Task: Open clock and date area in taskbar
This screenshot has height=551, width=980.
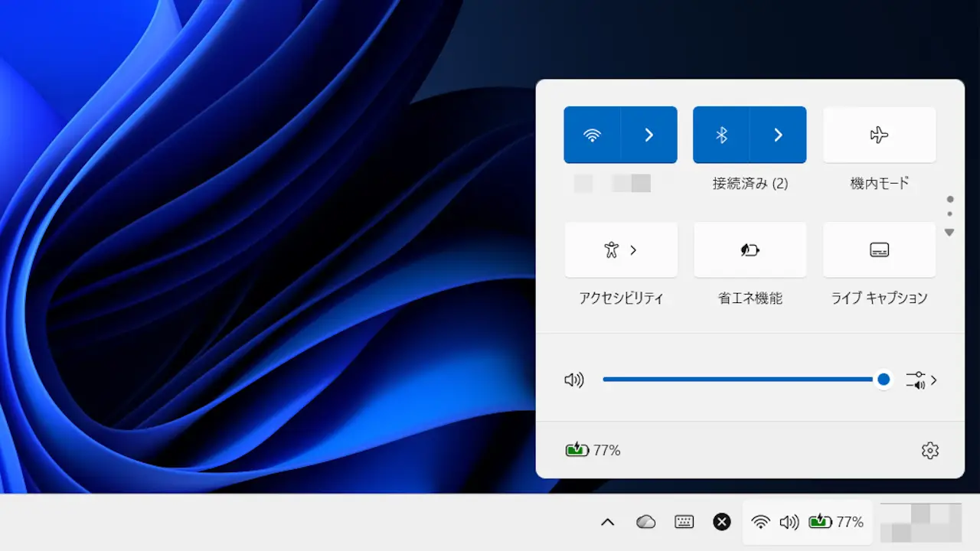Action: coord(920,522)
